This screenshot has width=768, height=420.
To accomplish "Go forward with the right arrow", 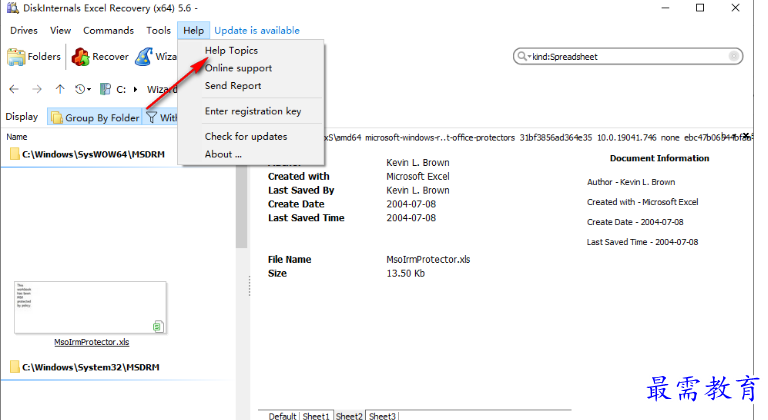I will tap(37, 89).
